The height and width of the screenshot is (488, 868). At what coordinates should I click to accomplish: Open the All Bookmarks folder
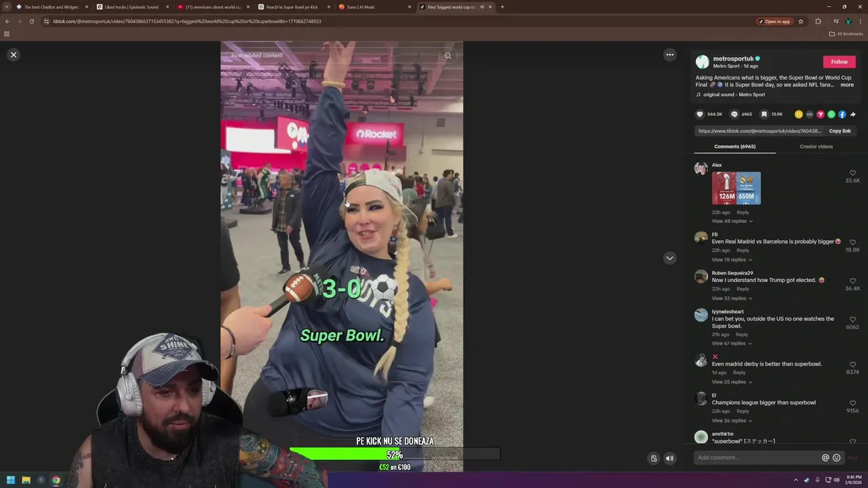pos(846,34)
